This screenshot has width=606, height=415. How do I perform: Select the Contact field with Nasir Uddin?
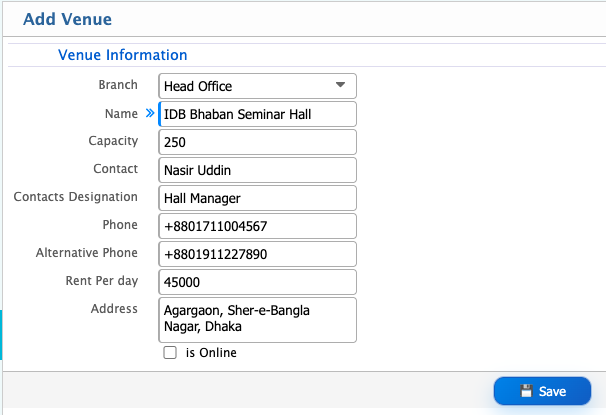click(257, 170)
